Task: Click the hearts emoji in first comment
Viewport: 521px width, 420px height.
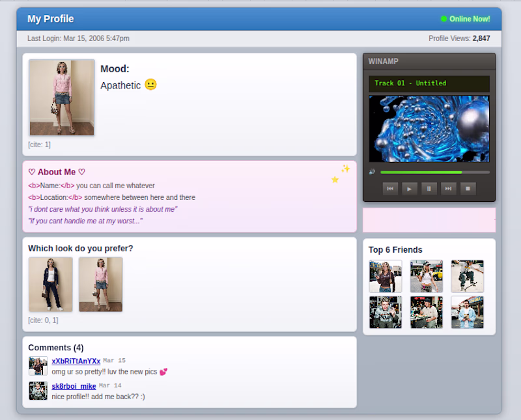Action: 163,372
